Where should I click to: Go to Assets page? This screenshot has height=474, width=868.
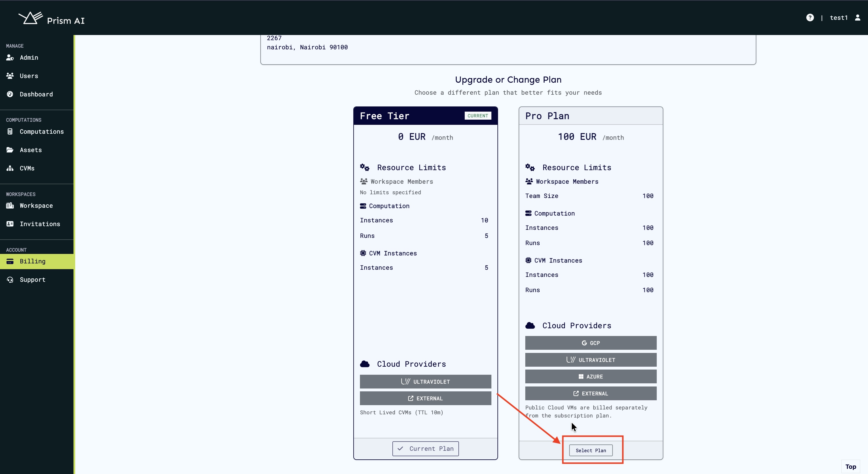[x=37, y=150]
